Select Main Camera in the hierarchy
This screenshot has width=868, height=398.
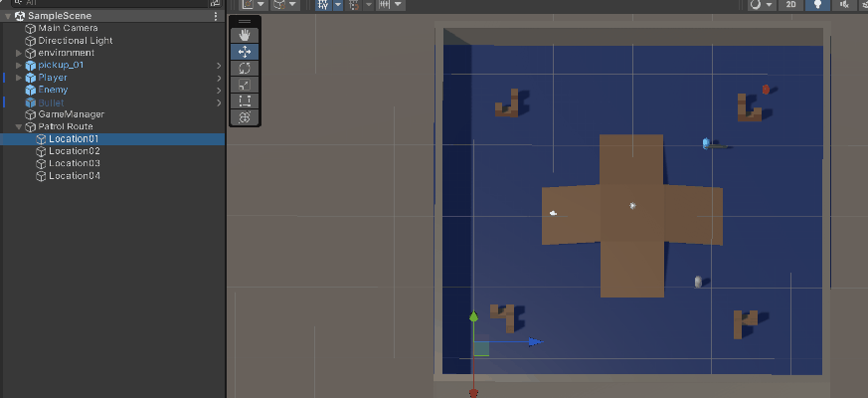[x=112, y=28]
